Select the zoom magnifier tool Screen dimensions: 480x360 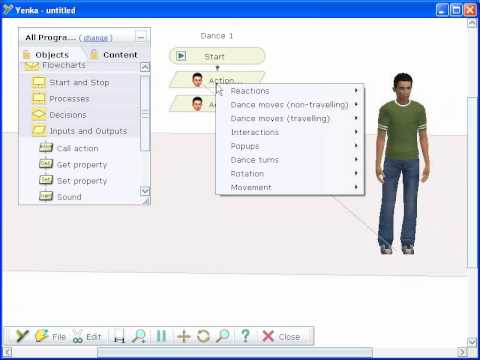[223, 336]
